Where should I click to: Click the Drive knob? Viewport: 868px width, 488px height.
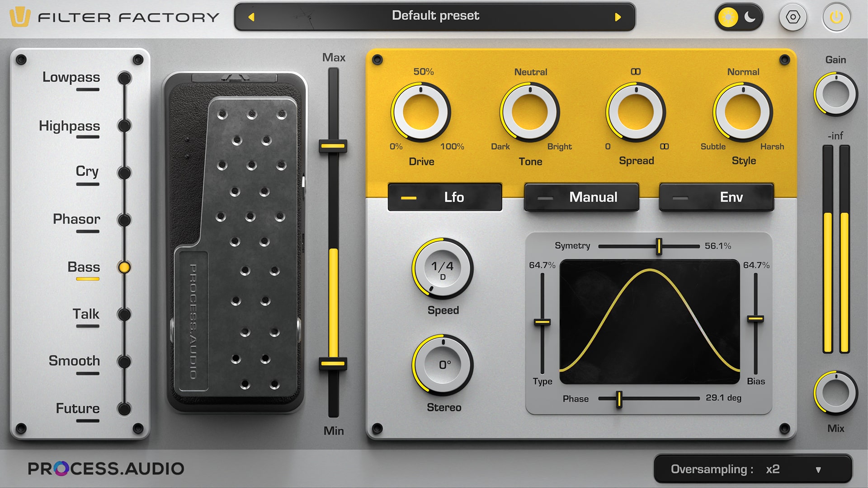click(x=421, y=112)
